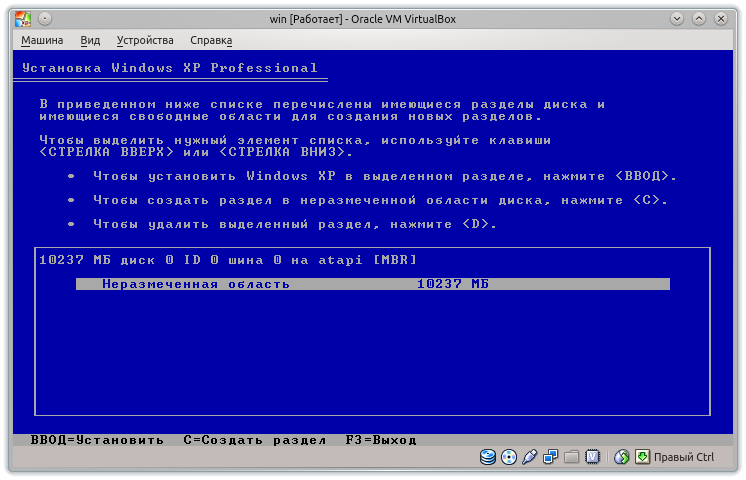Maximize the VirtualBox window
Screen dimensions: 746x480
(699, 19)
